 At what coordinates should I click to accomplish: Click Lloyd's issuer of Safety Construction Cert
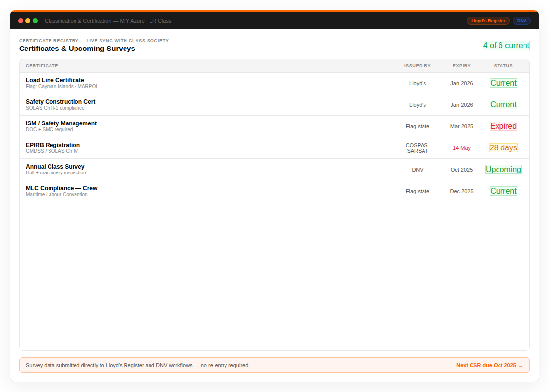(x=417, y=105)
